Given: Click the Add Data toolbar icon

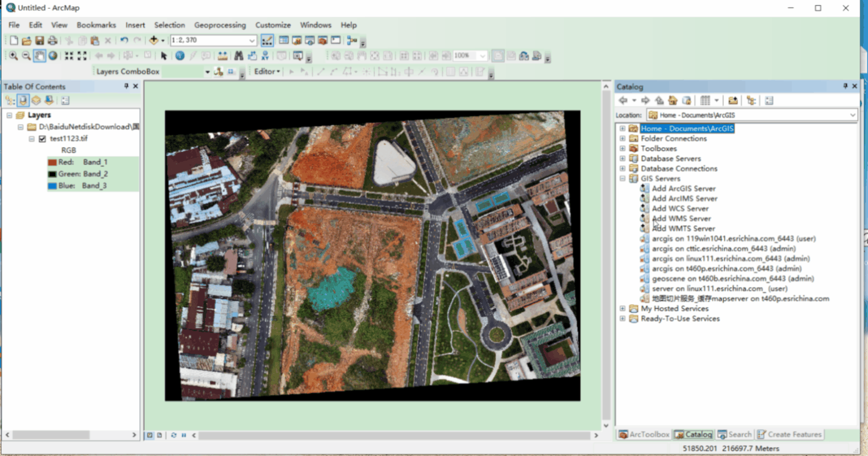Looking at the screenshot, I should (154, 40).
